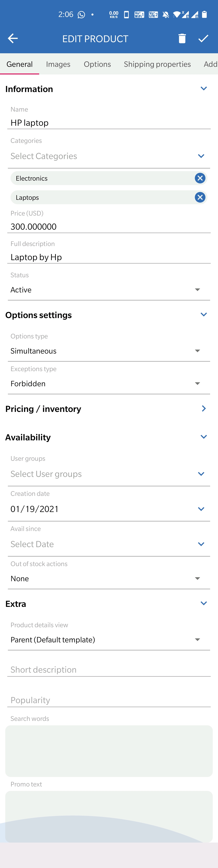Screen dimensions: 218x868
Task: Remove the Laptops category chip
Action: pyautogui.click(x=200, y=197)
